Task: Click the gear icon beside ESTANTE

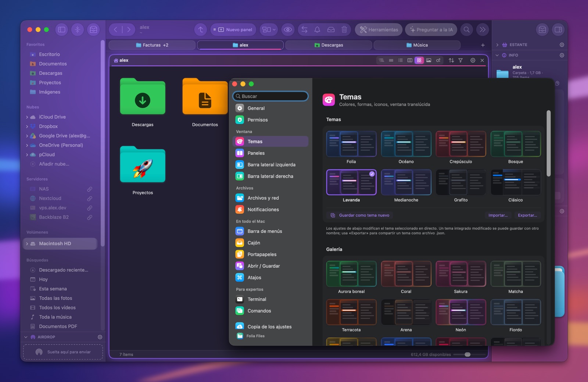Action: pyautogui.click(x=562, y=45)
